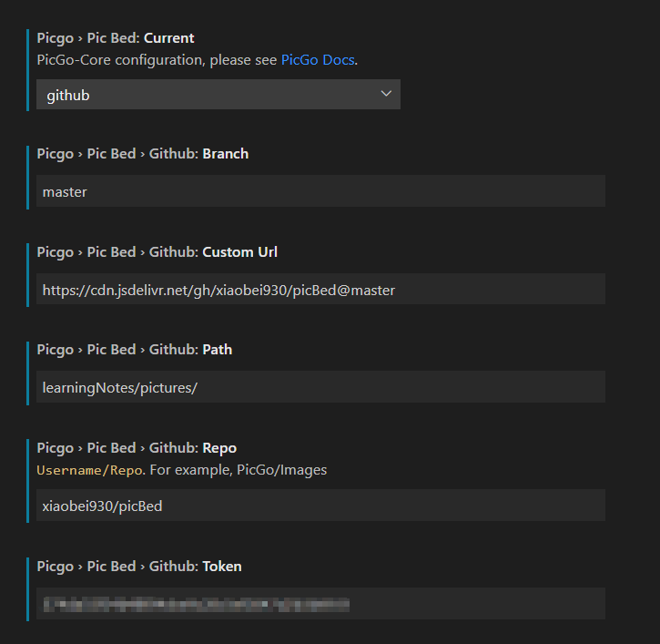Select the 'Github: Path' setting title
The image size is (660, 644).
pyautogui.click(x=134, y=350)
